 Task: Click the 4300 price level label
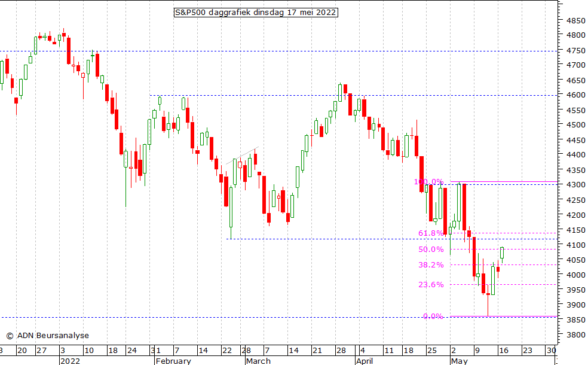[x=575, y=185]
